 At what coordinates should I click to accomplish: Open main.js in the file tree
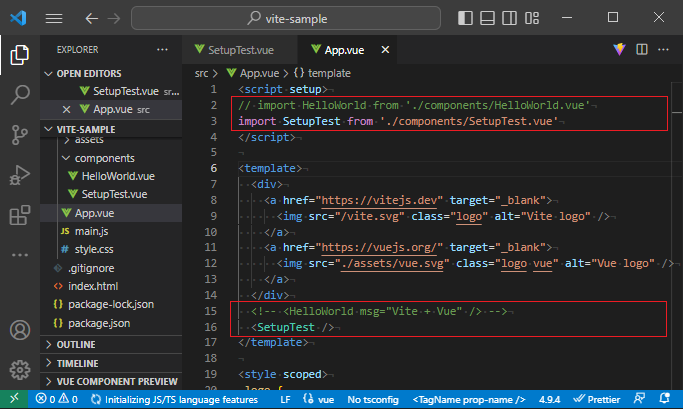91,231
